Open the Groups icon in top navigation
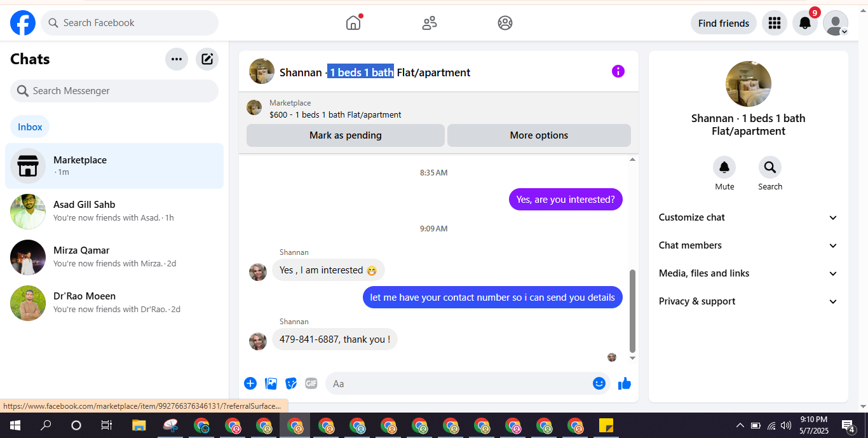The height and width of the screenshot is (438, 868). 505,23
